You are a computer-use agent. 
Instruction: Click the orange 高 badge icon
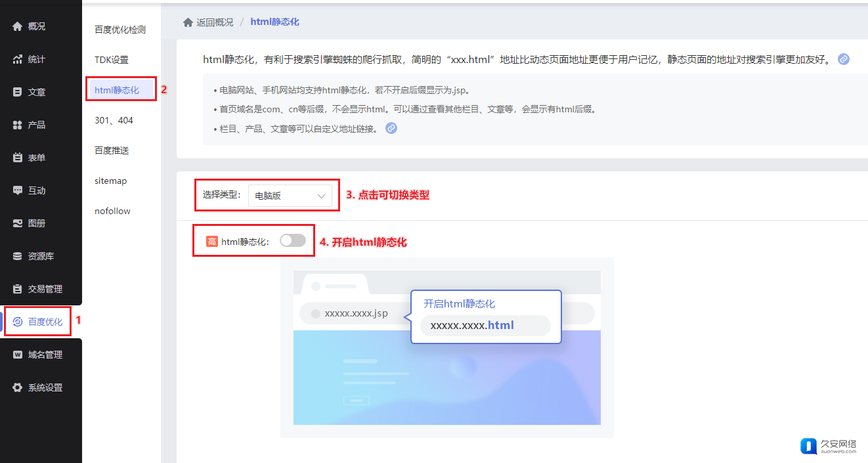(212, 241)
